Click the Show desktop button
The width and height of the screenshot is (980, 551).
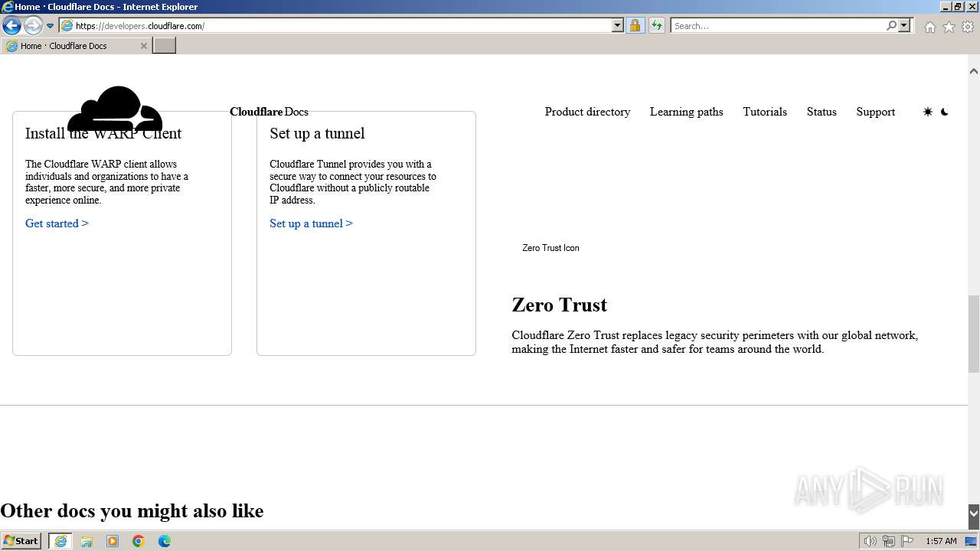[972, 541]
